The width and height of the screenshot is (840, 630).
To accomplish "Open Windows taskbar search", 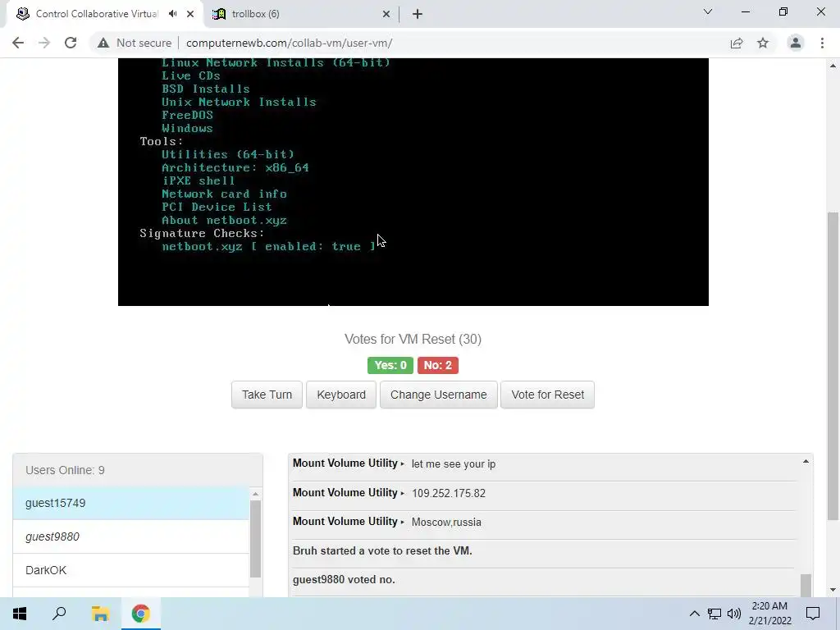I will coord(59,614).
